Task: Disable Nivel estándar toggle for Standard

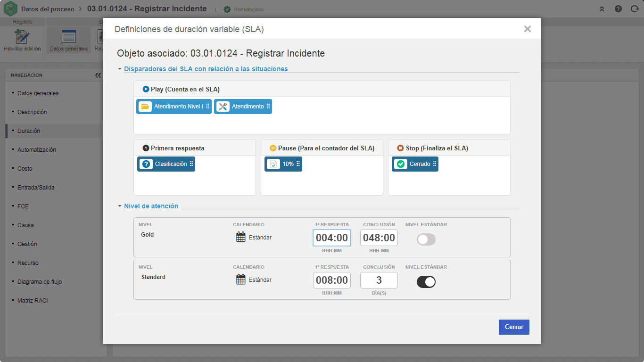Action: (426, 282)
